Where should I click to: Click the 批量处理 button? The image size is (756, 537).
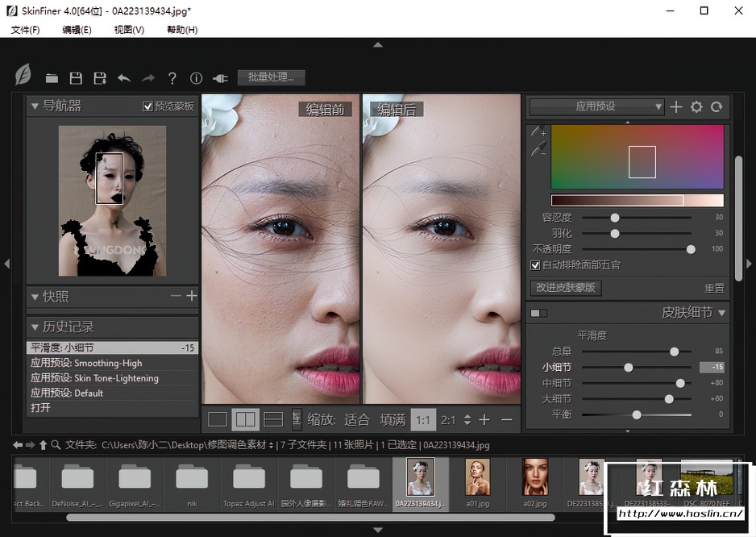tap(271, 77)
